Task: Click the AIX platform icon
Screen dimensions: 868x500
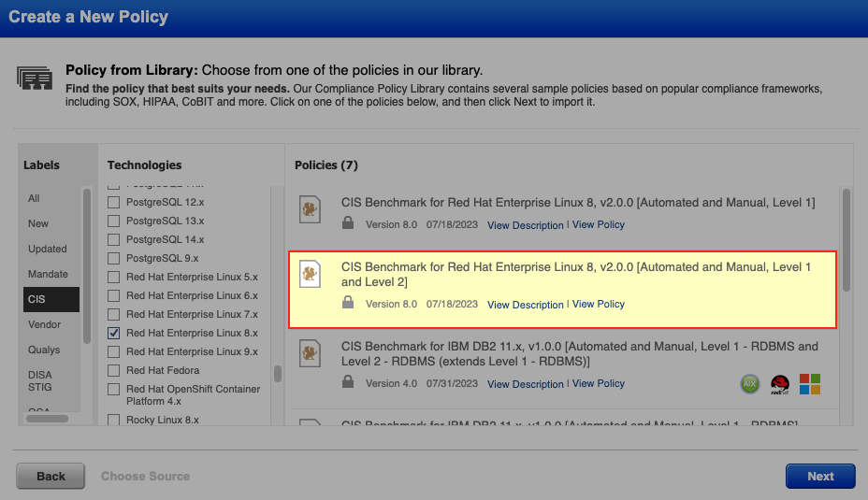Action: coord(750,383)
